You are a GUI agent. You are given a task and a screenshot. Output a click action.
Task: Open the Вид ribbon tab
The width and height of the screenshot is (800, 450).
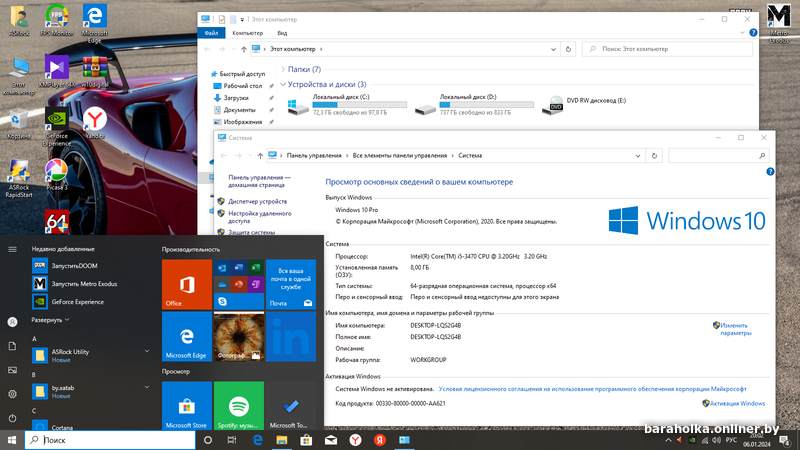[x=283, y=33]
